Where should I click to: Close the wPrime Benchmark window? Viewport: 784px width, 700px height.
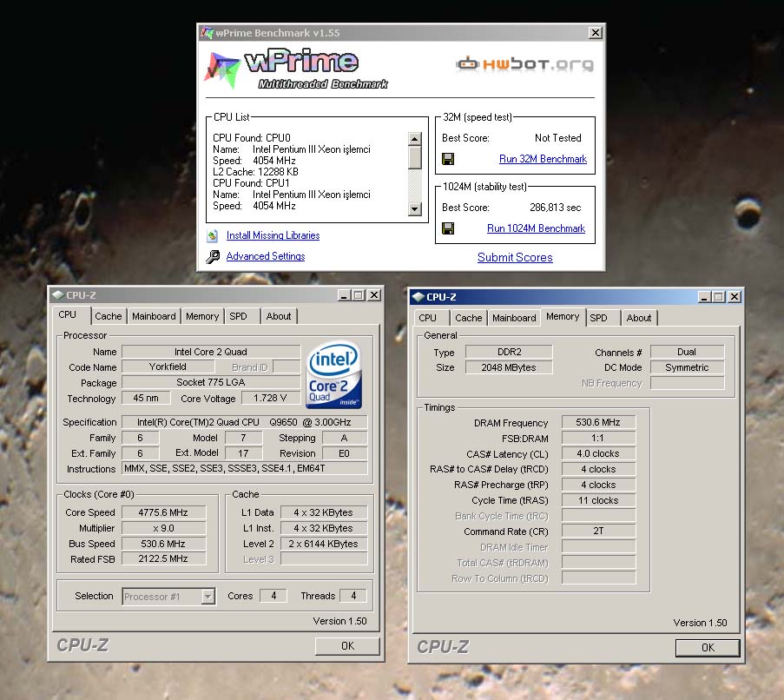(595, 33)
